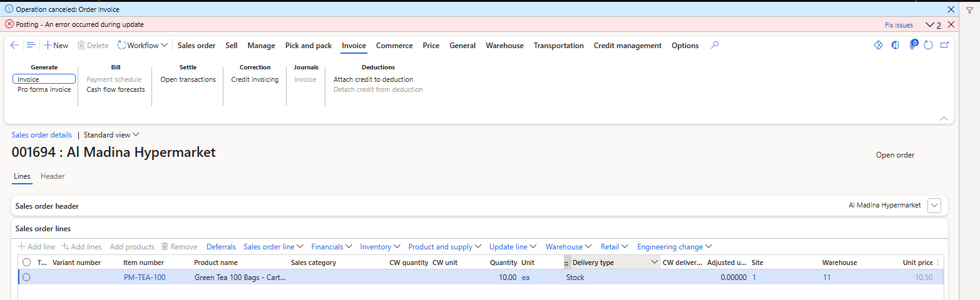Click the Open in Microsoft Office icon
The height and width of the screenshot is (300, 980).
(x=896, y=45)
